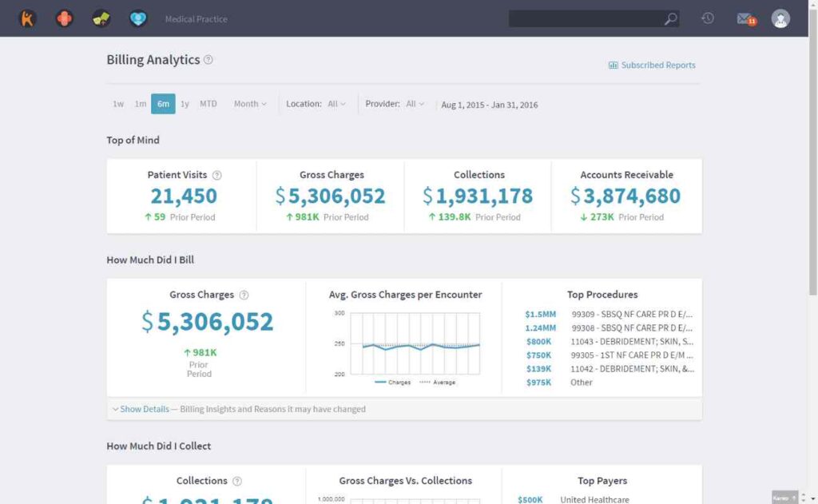The height and width of the screenshot is (504, 818).
Task: Open the Month grouping dropdown
Action: pyautogui.click(x=250, y=104)
